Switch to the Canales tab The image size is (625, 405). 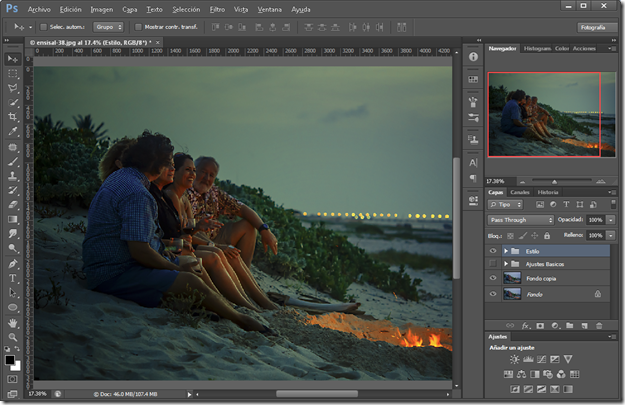[x=520, y=192]
